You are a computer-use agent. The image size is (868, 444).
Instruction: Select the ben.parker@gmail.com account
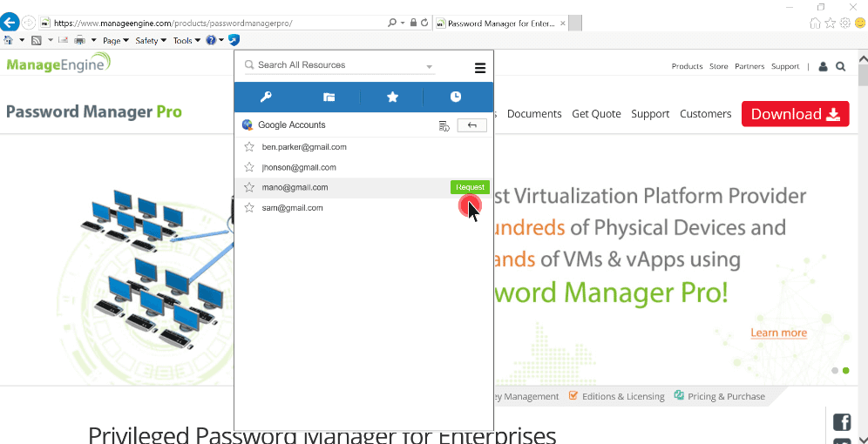tap(304, 147)
